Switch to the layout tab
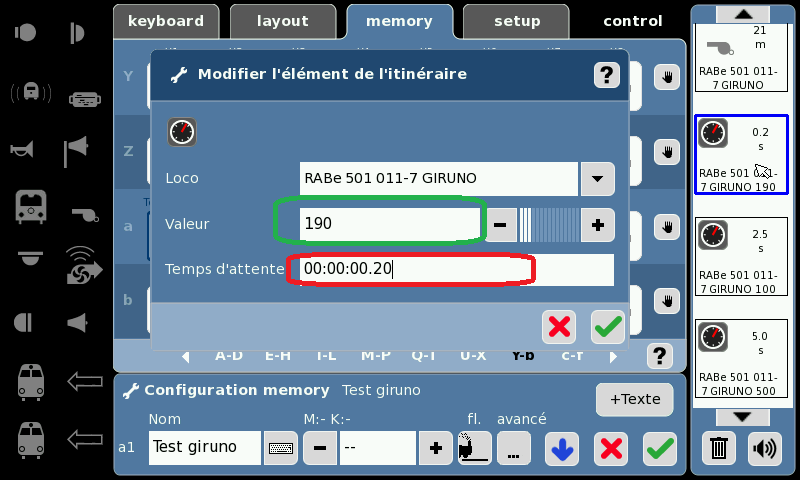 click(283, 21)
